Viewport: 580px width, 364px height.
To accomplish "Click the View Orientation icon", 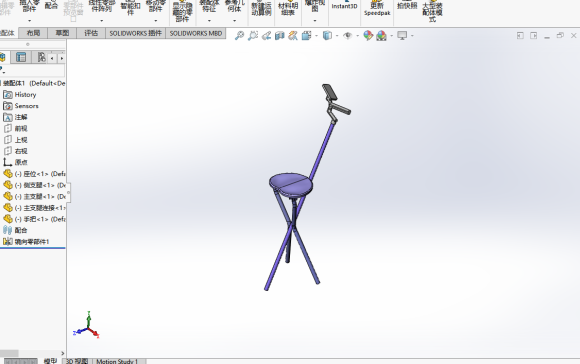I will [306, 36].
